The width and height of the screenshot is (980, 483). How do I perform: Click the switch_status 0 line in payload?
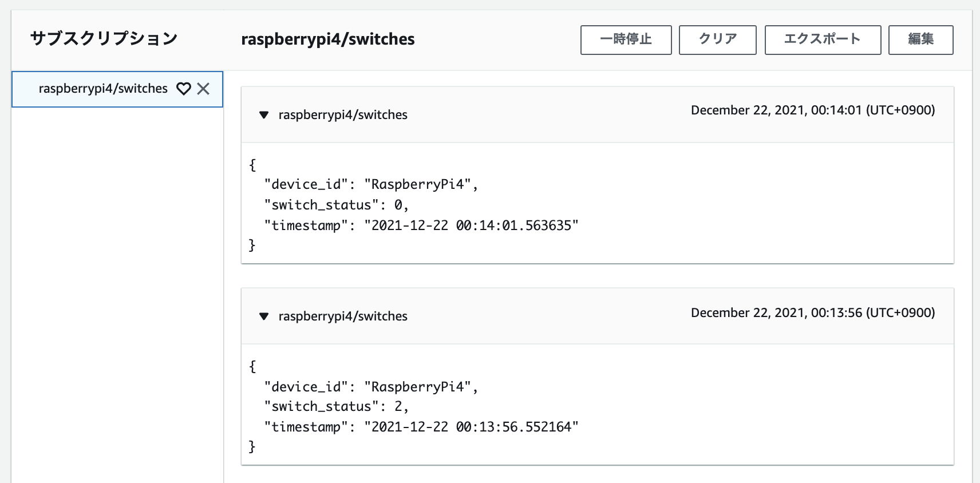tap(337, 205)
